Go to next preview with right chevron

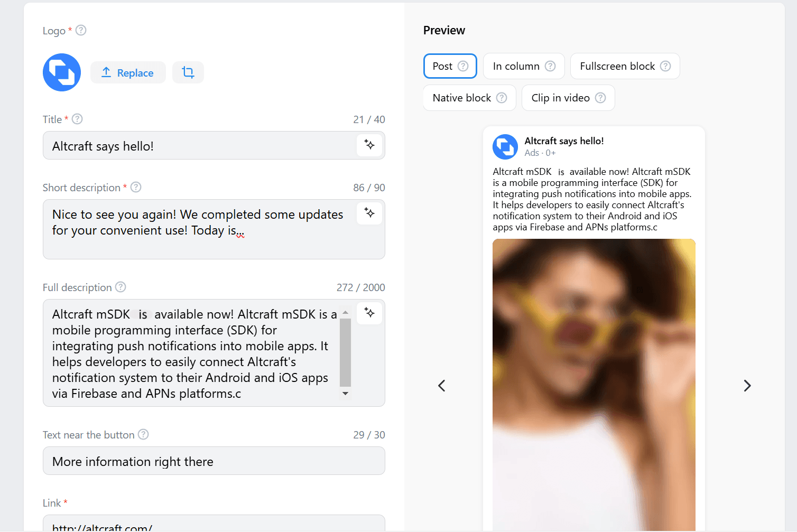[747, 386]
